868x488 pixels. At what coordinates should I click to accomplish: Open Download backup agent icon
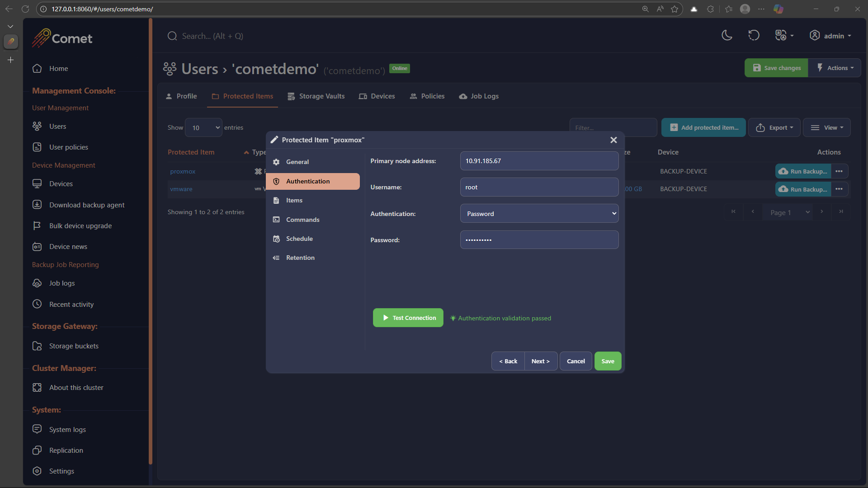pyautogui.click(x=37, y=205)
